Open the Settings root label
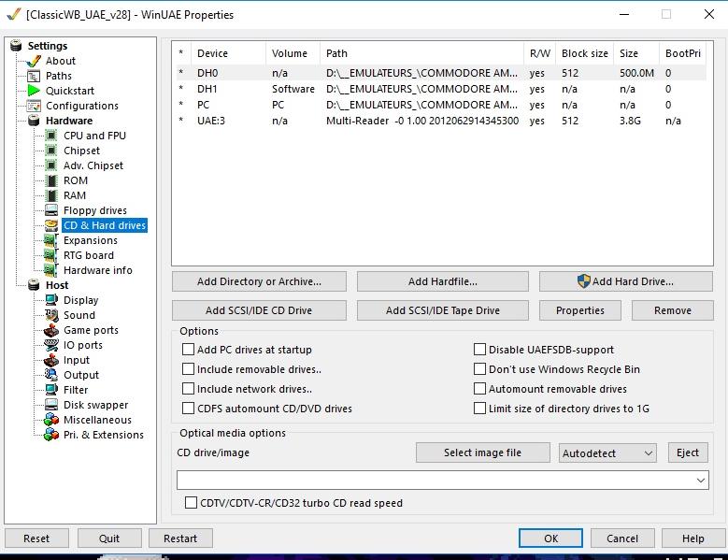728x560 pixels. click(x=48, y=46)
